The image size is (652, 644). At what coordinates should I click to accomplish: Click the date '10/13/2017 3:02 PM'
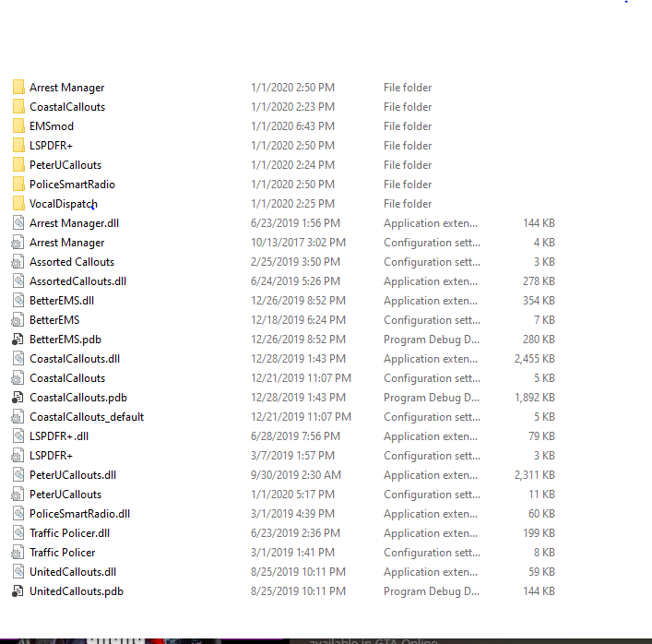click(x=298, y=243)
